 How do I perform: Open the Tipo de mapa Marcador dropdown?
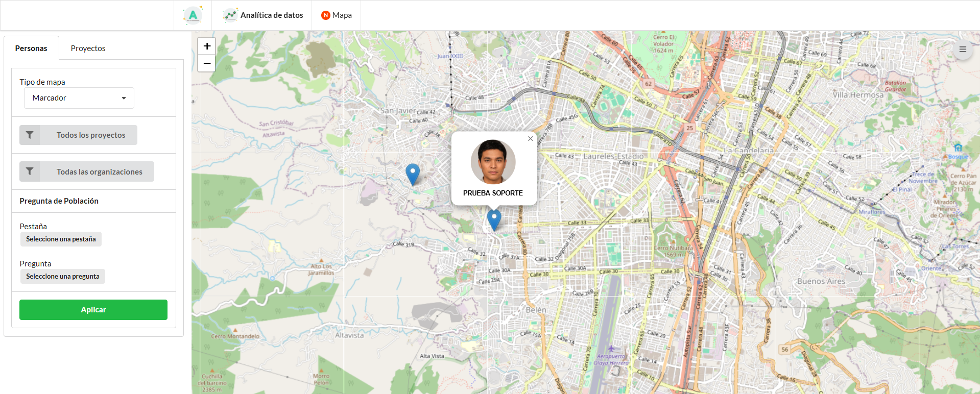click(x=79, y=98)
